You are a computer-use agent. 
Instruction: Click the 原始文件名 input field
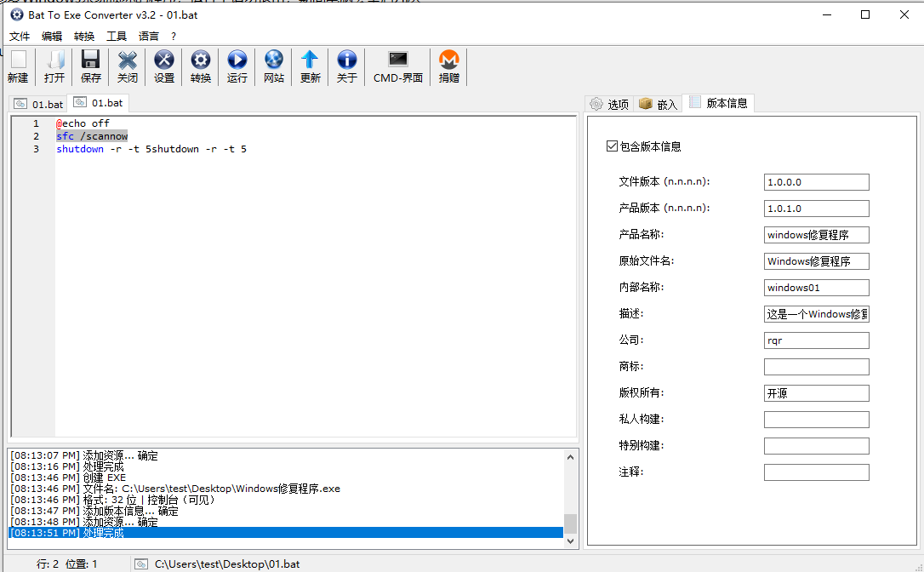816,261
